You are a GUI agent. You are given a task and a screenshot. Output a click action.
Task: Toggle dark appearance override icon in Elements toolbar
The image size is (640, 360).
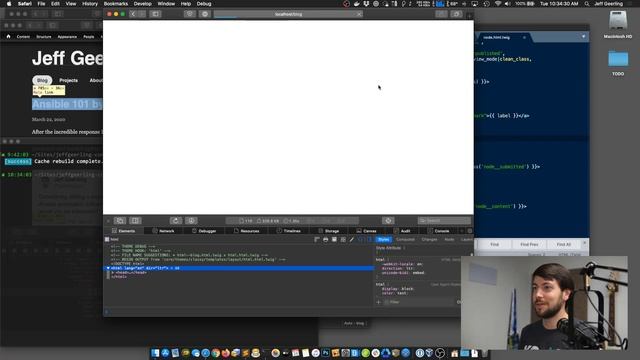pyautogui.click(x=334, y=240)
